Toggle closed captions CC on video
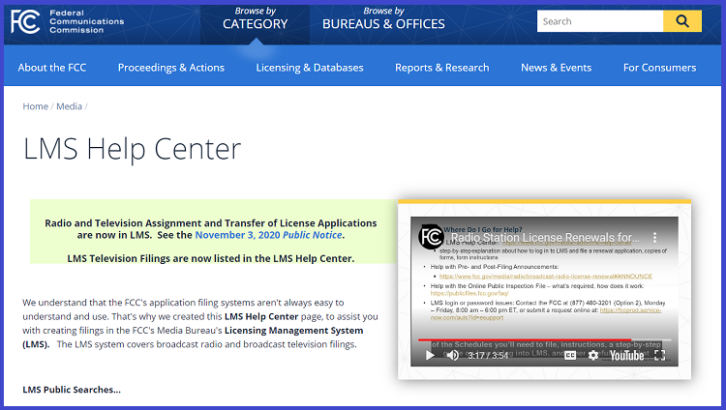The width and height of the screenshot is (726, 410). [x=570, y=355]
